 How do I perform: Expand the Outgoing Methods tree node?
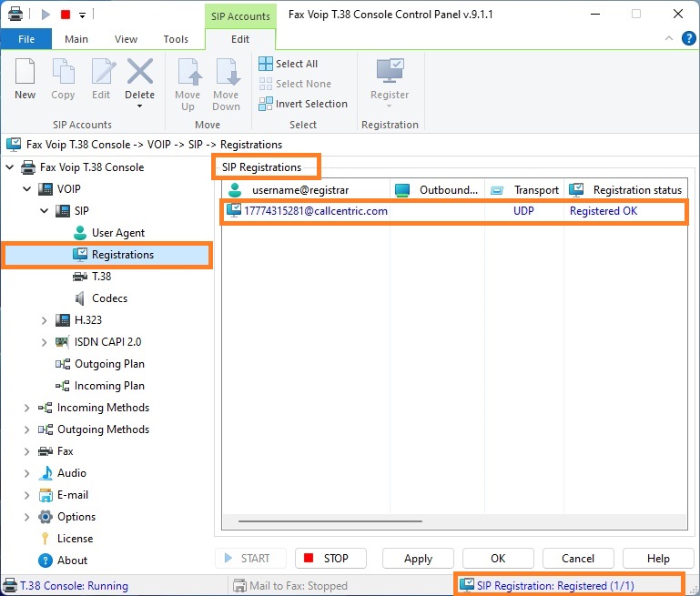click(x=26, y=429)
